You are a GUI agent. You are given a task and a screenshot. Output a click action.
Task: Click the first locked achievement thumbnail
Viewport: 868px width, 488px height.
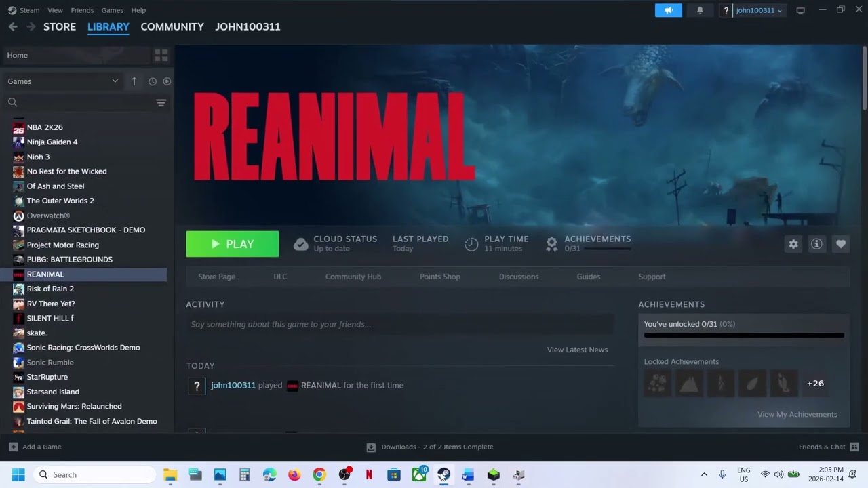tap(657, 384)
